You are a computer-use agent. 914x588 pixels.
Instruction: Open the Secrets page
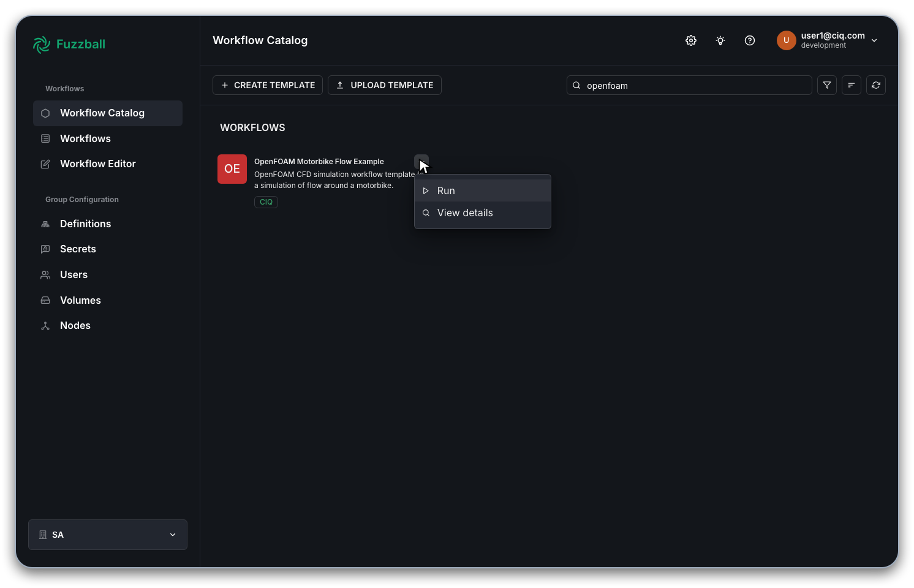pyautogui.click(x=108, y=249)
